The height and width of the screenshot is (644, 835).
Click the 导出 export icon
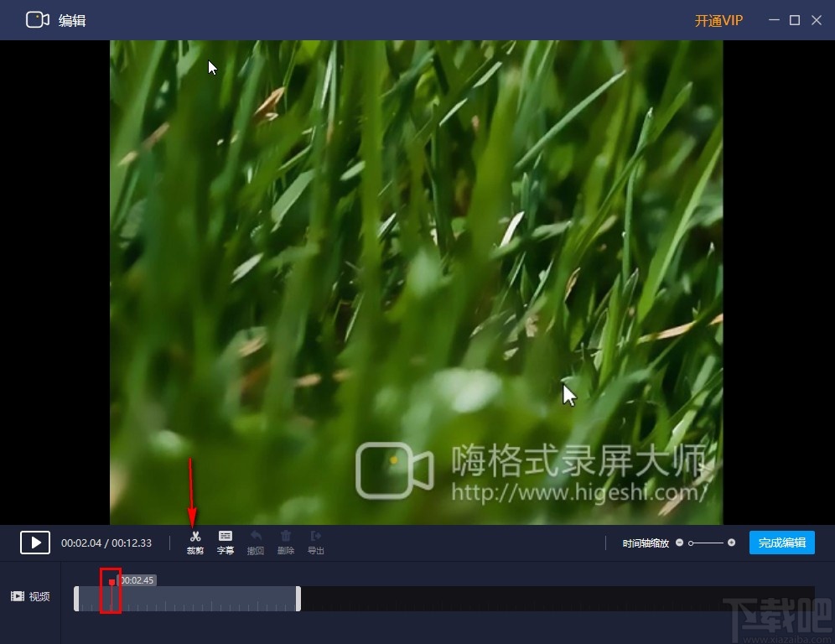click(316, 543)
